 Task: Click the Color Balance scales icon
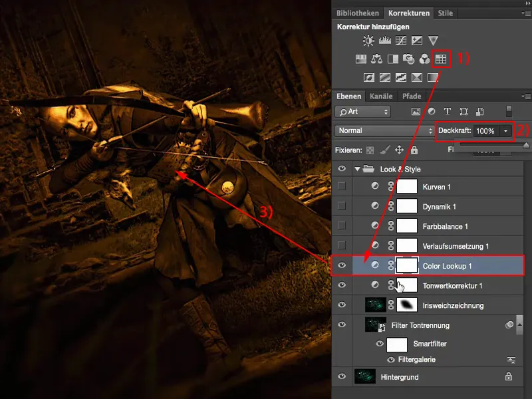[375, 59]
